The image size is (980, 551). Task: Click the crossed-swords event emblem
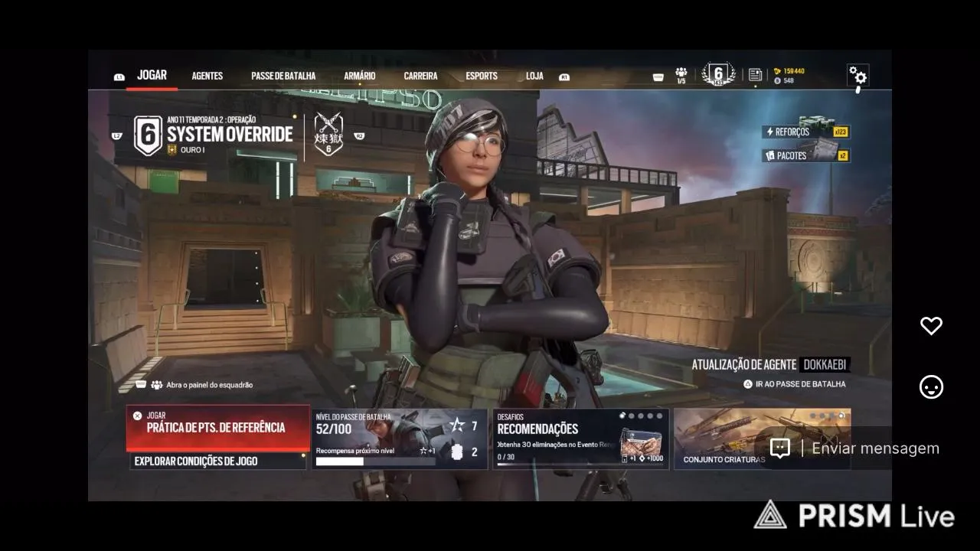(x=328, y=135)
